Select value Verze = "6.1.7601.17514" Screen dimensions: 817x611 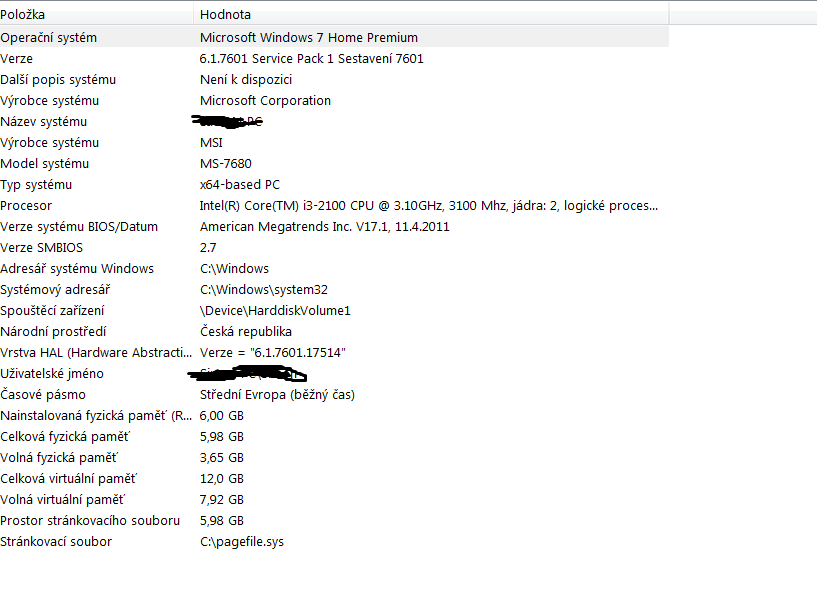tap(273, 353)
